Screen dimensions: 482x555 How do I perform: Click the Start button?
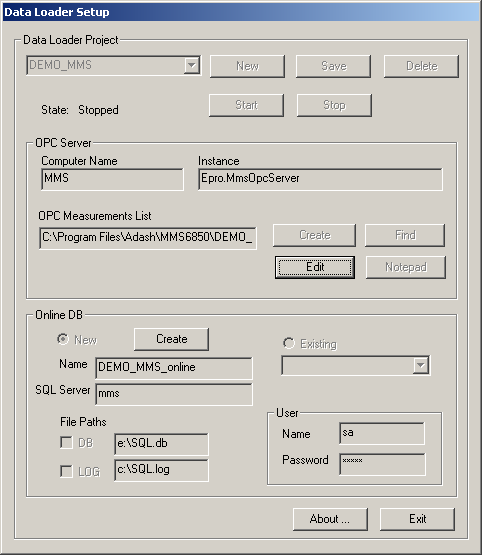[246, 105]
